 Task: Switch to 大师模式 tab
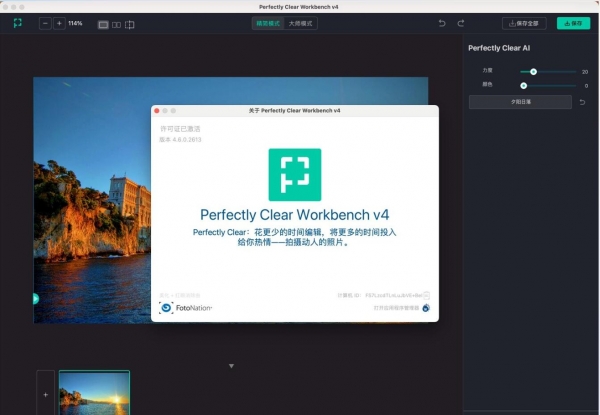coord(300,23)
